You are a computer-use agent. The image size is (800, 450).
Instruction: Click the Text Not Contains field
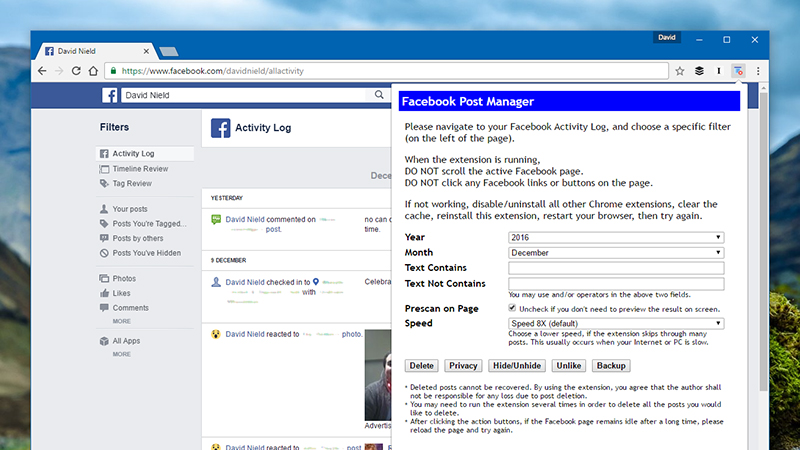[616, 284]
